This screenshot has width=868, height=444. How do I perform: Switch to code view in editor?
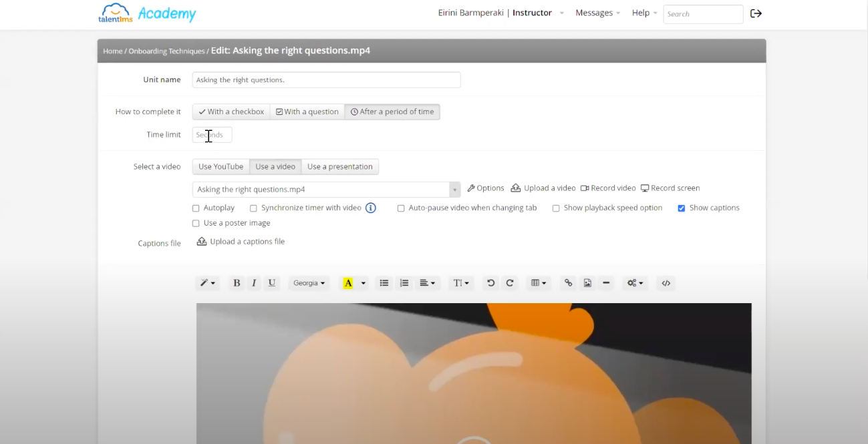coord(666,283)
